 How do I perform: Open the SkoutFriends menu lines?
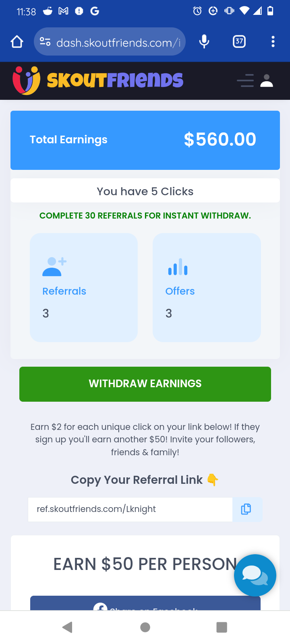tap(245, 80)
